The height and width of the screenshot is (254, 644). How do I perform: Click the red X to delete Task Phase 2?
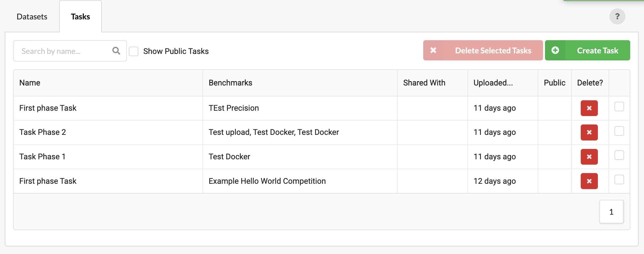point(589,132)
